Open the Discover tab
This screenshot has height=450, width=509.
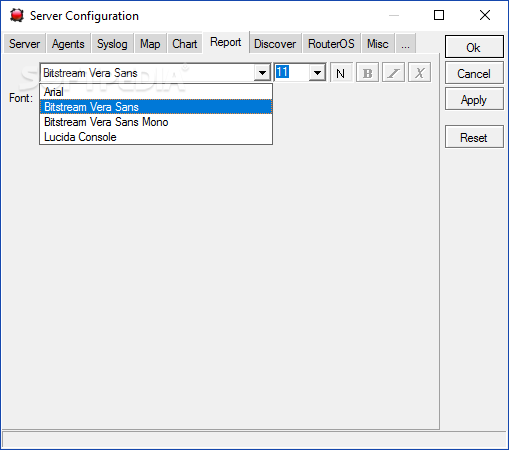(275, 44)
